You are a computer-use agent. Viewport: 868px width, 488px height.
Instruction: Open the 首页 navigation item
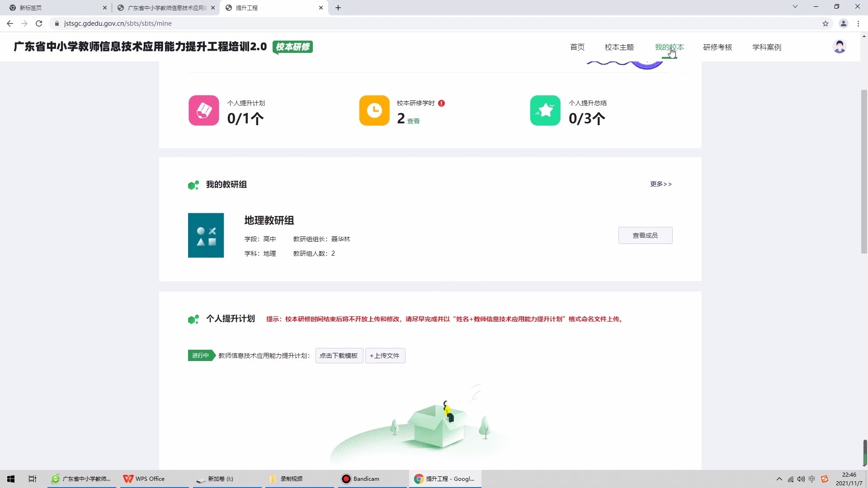point(577,47)
